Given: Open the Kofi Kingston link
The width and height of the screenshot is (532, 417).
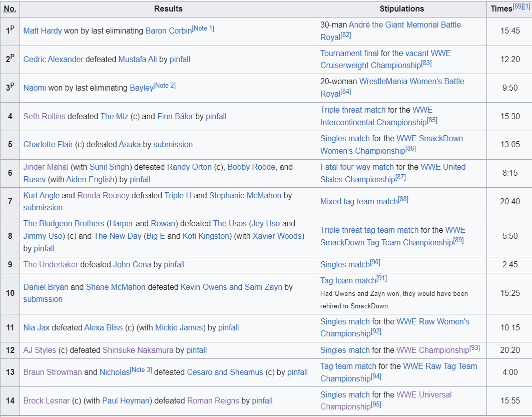Looking at the screenshot, I should click(x=206, y=236).
